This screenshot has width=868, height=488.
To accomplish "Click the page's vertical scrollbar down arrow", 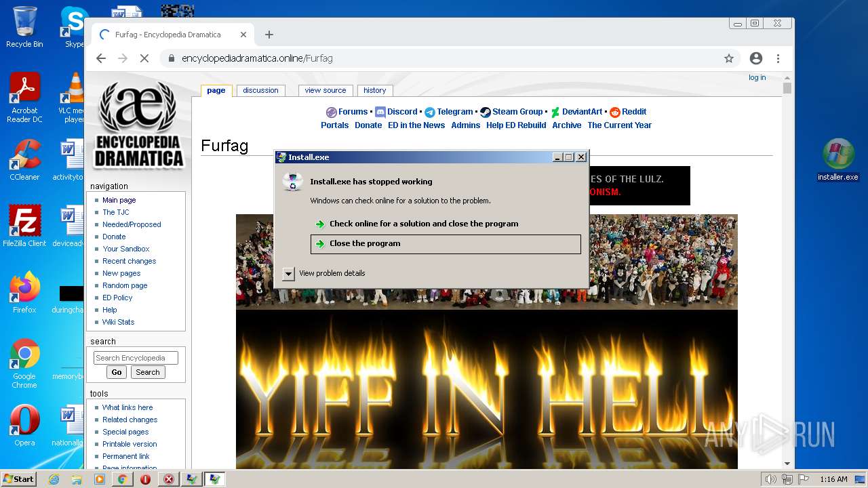I will point(787,464).
